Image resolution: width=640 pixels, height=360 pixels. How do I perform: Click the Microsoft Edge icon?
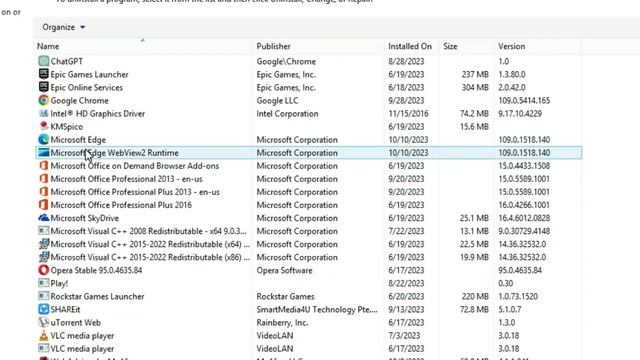tap(43, 140)
